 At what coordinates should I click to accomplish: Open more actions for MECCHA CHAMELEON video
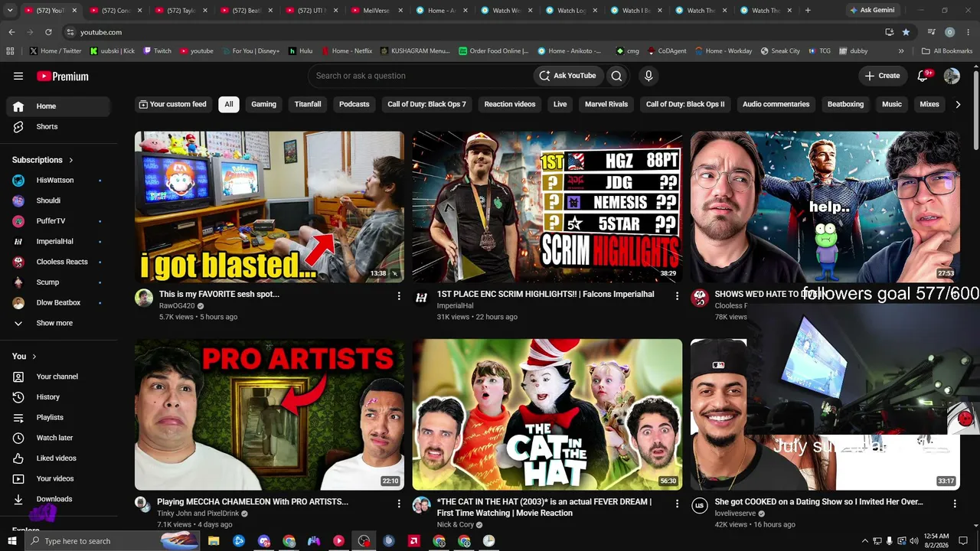pyautogui.click(x=399, y=504)
